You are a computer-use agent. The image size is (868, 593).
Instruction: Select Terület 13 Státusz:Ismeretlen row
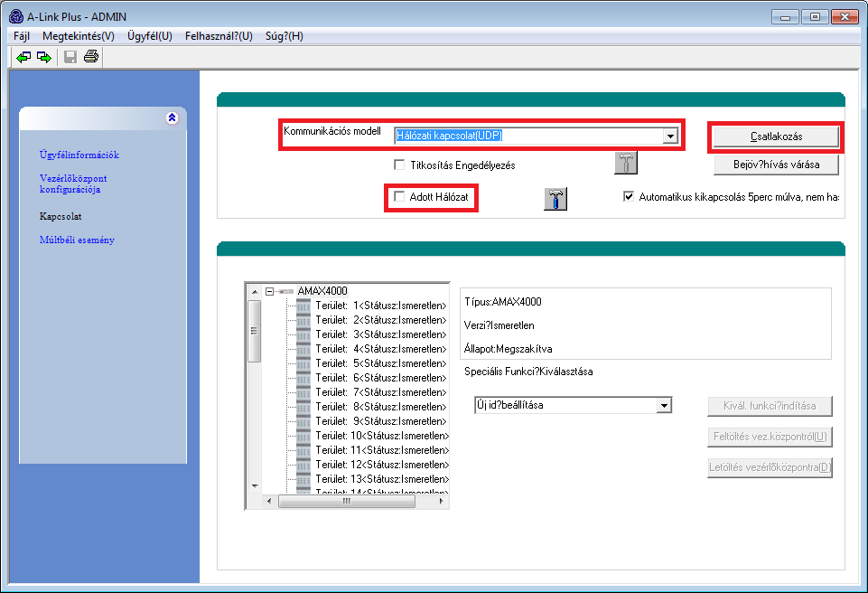pyautogui.click(x=382, y=479)
